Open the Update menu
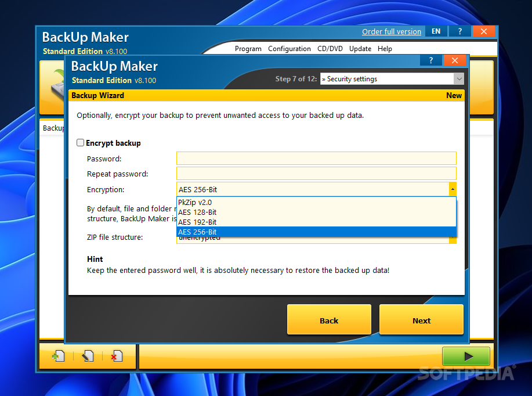 tap(360, 49)
